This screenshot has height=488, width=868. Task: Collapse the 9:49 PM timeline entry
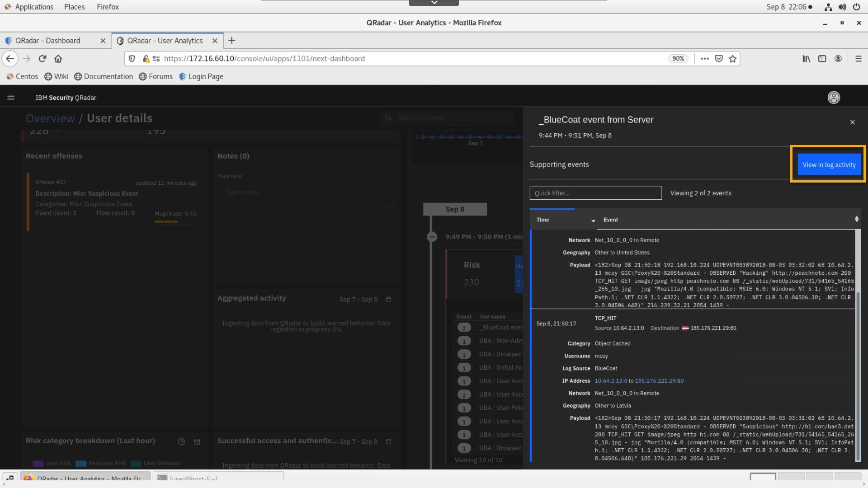click(x=432, y=237)
